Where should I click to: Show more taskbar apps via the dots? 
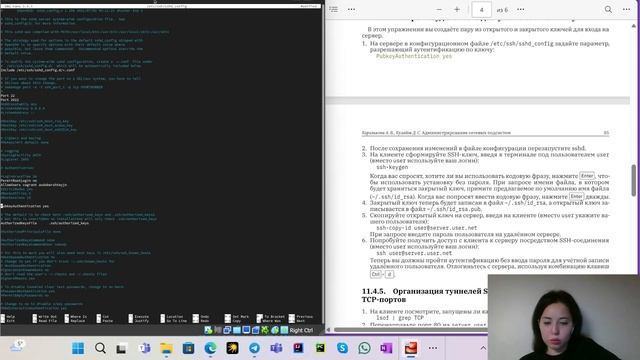[x=433, y=348]
